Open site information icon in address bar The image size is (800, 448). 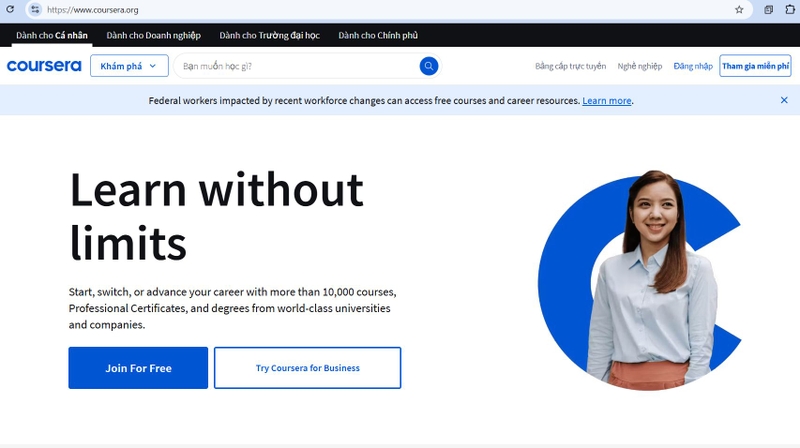tap(35, 10)
